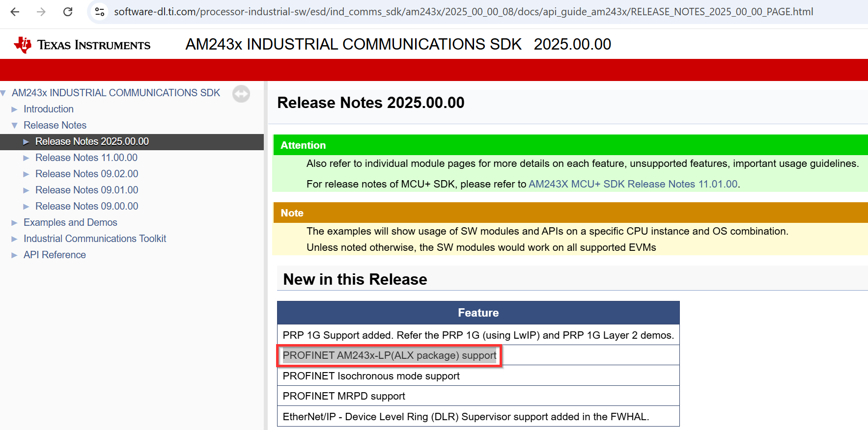Viewport: 868px width, 430px height.
Task: Open site information icon in address bar
Action: coord(100,12)
